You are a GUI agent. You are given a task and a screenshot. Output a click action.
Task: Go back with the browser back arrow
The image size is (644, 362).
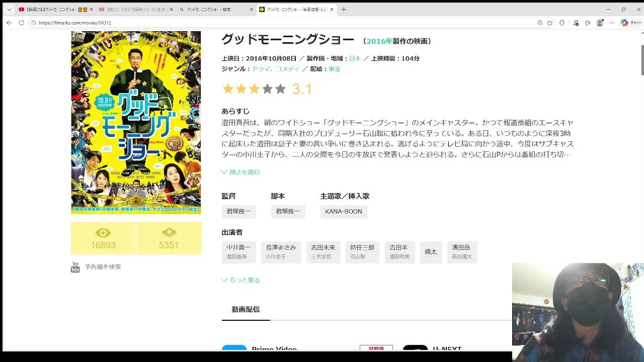[x=9, y=23]
